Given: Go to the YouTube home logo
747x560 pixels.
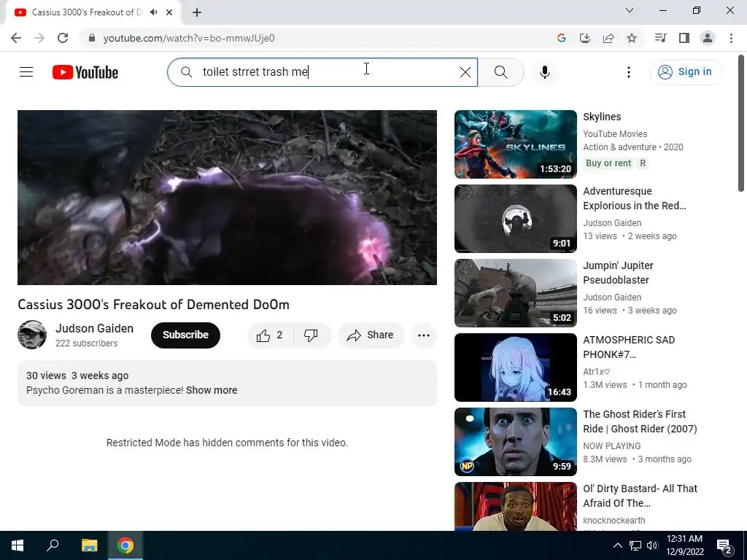Looking at the screenshot, I should (x=85, y=72).
